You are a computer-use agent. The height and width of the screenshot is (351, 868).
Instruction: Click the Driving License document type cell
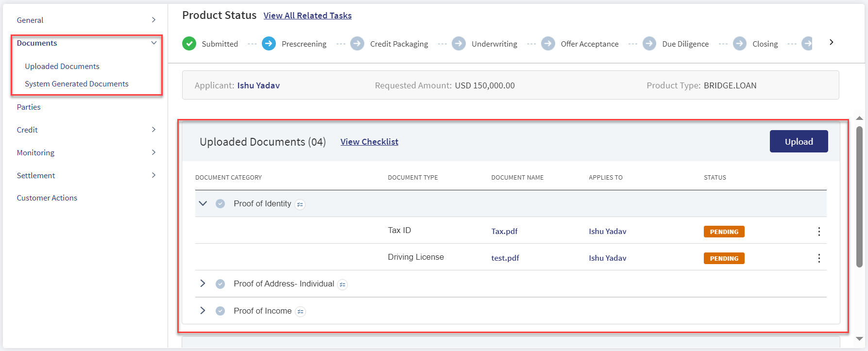click(x=416, y=257)
